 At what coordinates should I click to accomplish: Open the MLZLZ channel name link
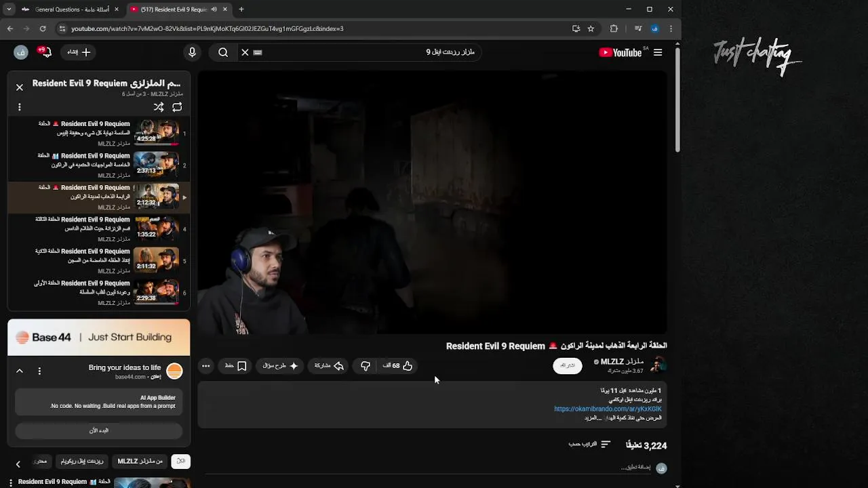pos(622,362)
